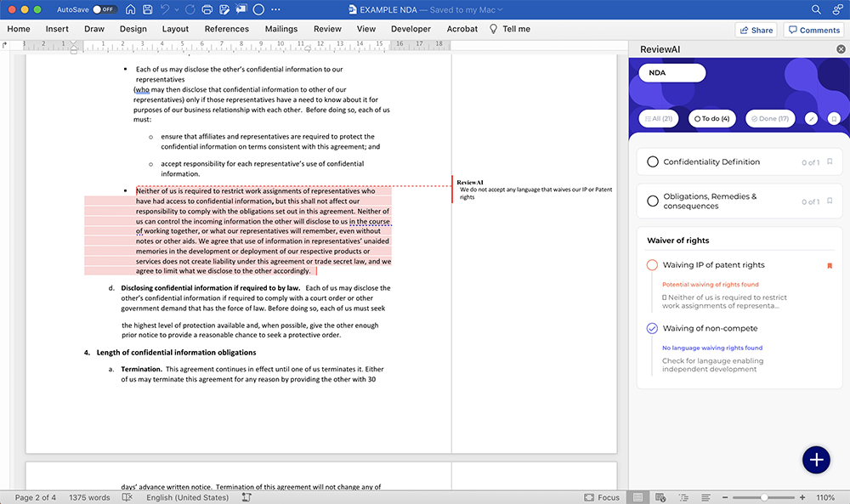Screen dimensions: 850x504
Task: Toggle the Waiving IP of patent rights circle
Action: [652, 265]
